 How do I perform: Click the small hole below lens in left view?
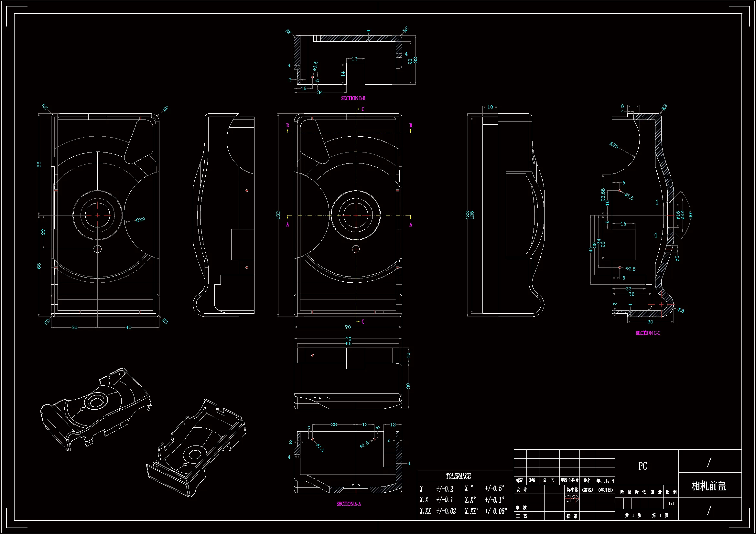tap(97, 249)
